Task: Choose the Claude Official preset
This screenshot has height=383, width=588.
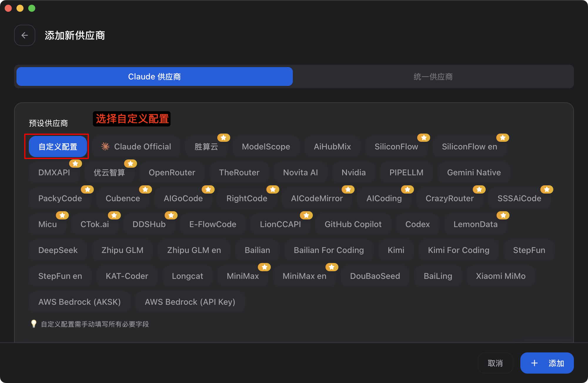Action: [136, 146]
